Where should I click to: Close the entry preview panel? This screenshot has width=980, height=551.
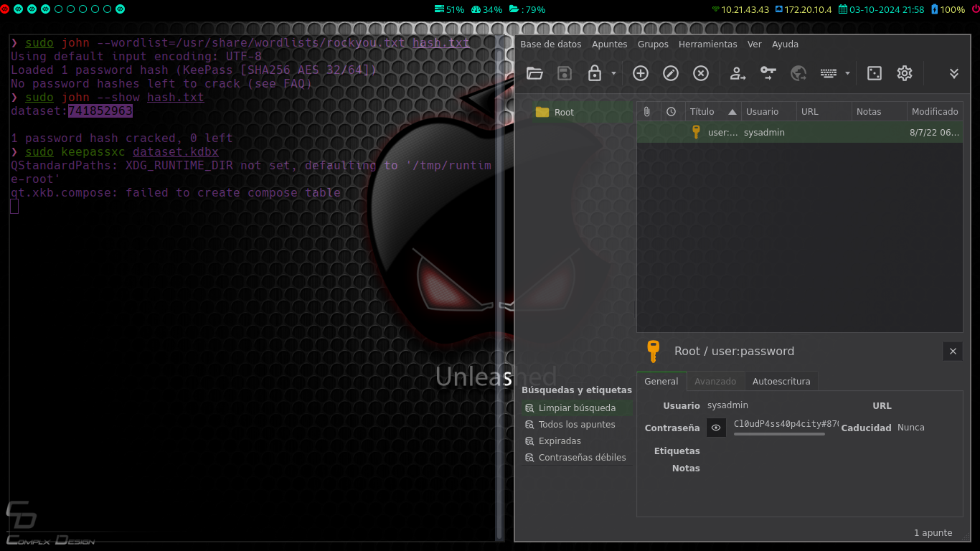[x=953, y=351]
